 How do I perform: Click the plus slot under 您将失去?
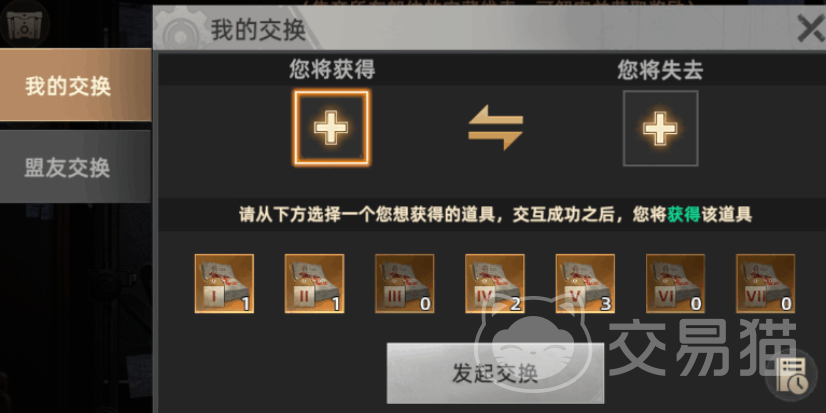(660, 128)
